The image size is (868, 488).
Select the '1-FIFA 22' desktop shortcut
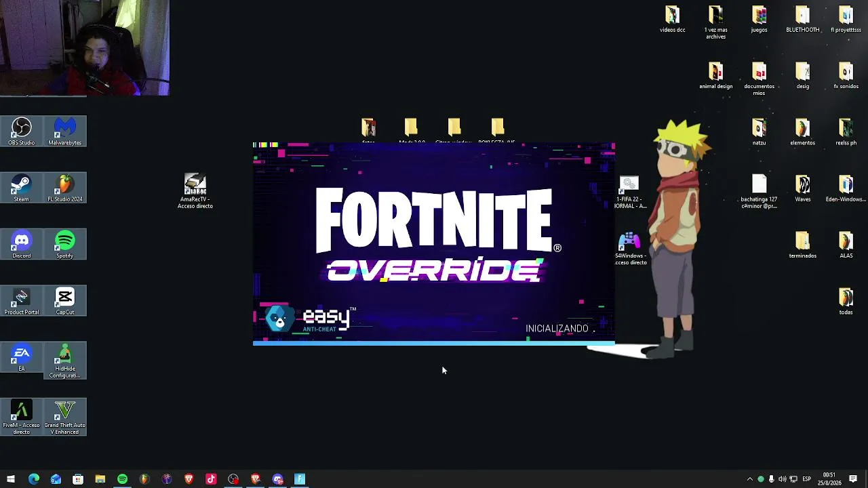(x=630, y=192)
